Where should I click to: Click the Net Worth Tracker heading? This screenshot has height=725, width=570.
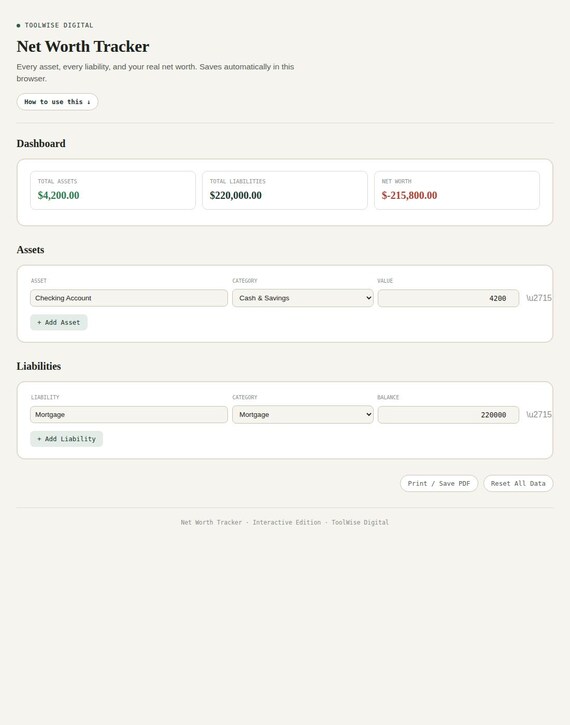pyautogui.click(x=83, y=46)
